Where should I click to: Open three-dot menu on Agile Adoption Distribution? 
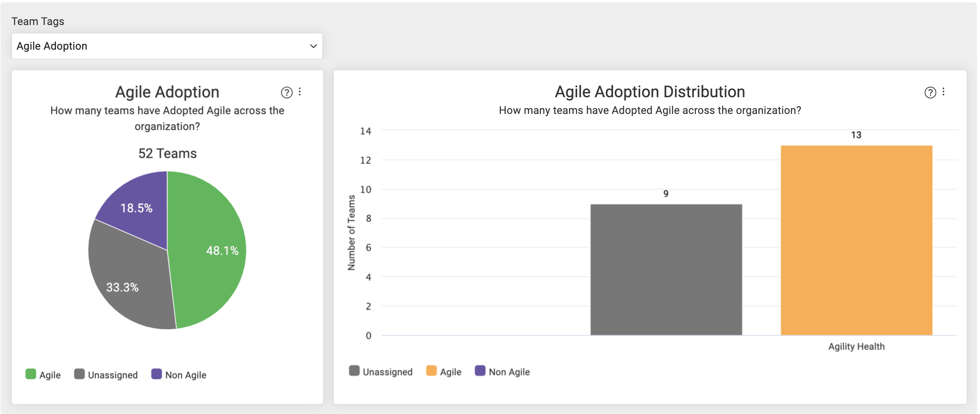[x=943, y=92]
